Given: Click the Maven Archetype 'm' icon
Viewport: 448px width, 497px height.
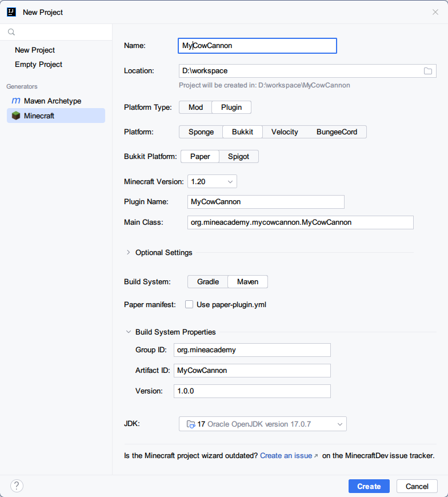Looking at the screenshot, I should point(16,101).
